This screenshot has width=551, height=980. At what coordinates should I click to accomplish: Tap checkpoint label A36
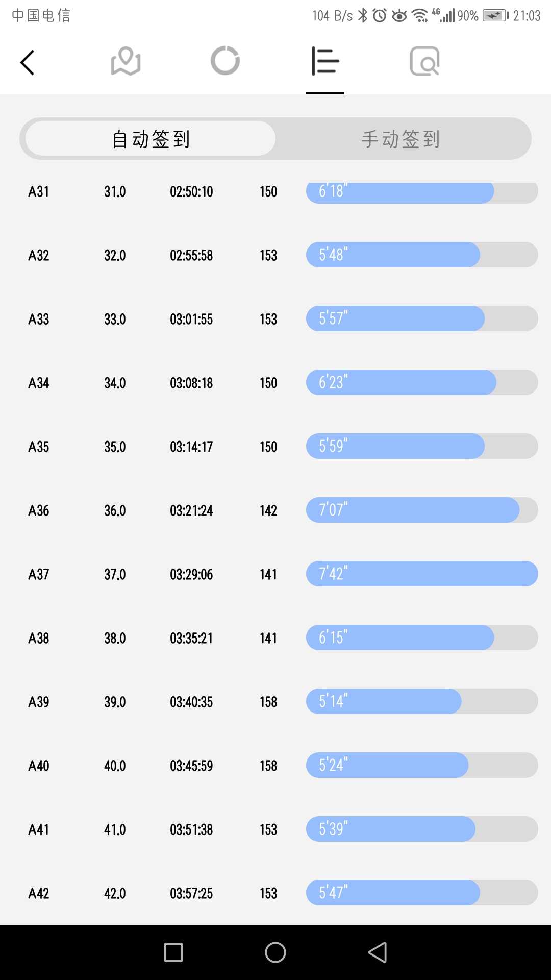click(39, 510)
